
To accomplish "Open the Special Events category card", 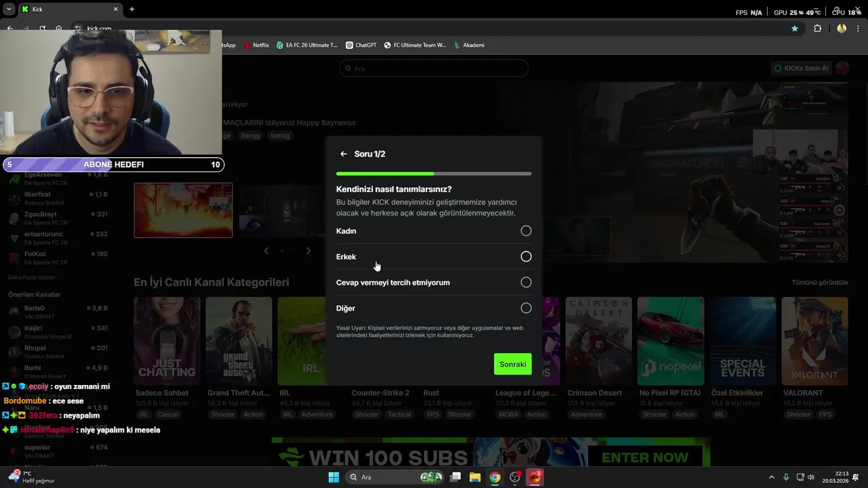I will (x=743, y=341).
